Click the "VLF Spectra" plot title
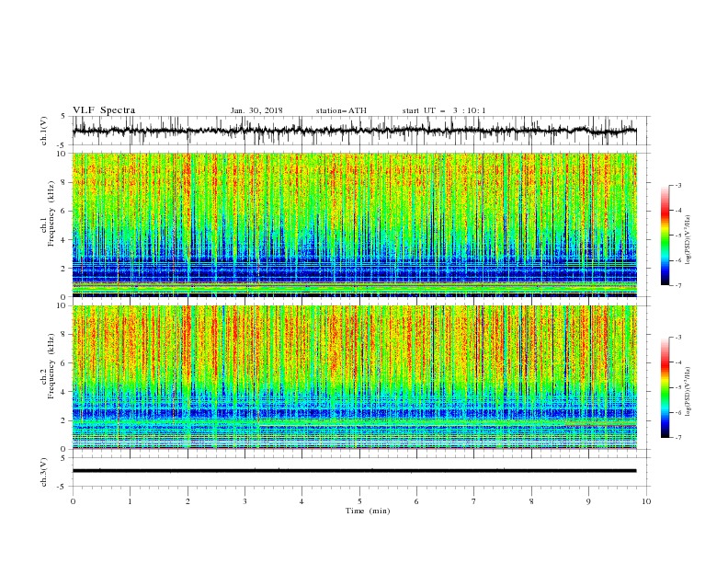 click(104, 110)
